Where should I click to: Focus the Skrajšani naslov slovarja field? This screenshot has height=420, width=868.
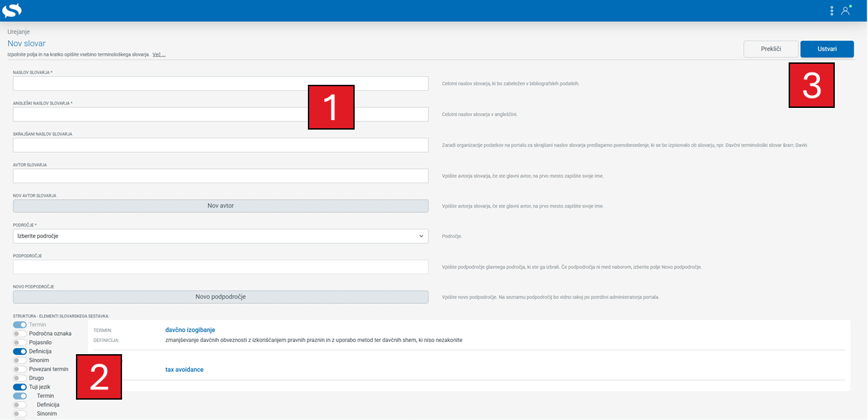(220, 145)
